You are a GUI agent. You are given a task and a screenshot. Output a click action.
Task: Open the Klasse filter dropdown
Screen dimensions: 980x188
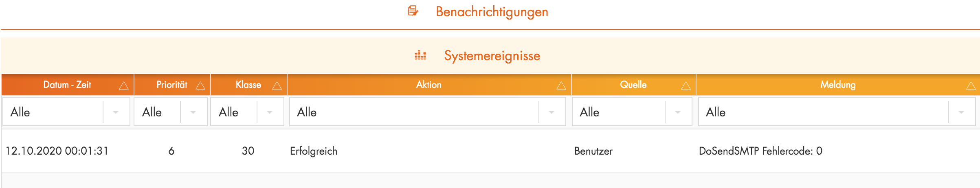pos(270,112)
